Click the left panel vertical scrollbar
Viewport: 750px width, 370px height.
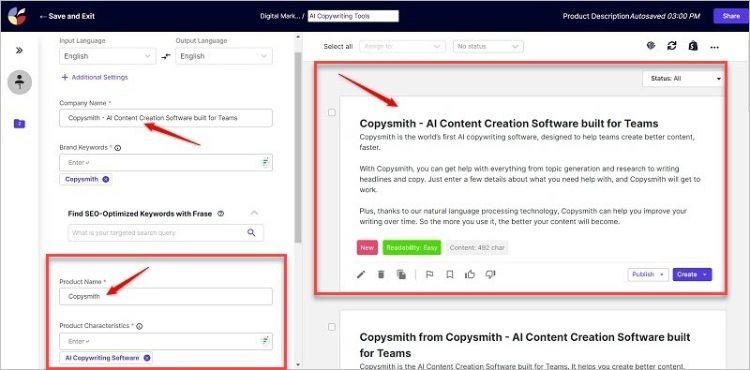[298, 148]
